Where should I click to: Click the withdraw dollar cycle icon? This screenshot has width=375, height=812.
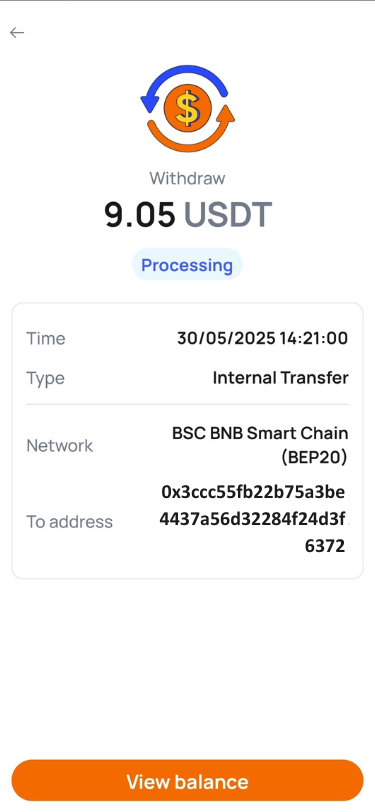tap(188, 108)
